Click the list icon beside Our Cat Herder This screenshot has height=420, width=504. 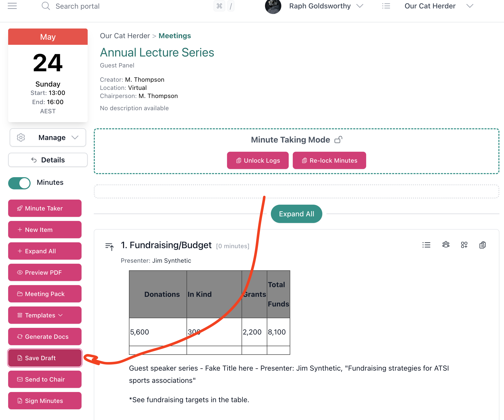click(x=386, y=6)
